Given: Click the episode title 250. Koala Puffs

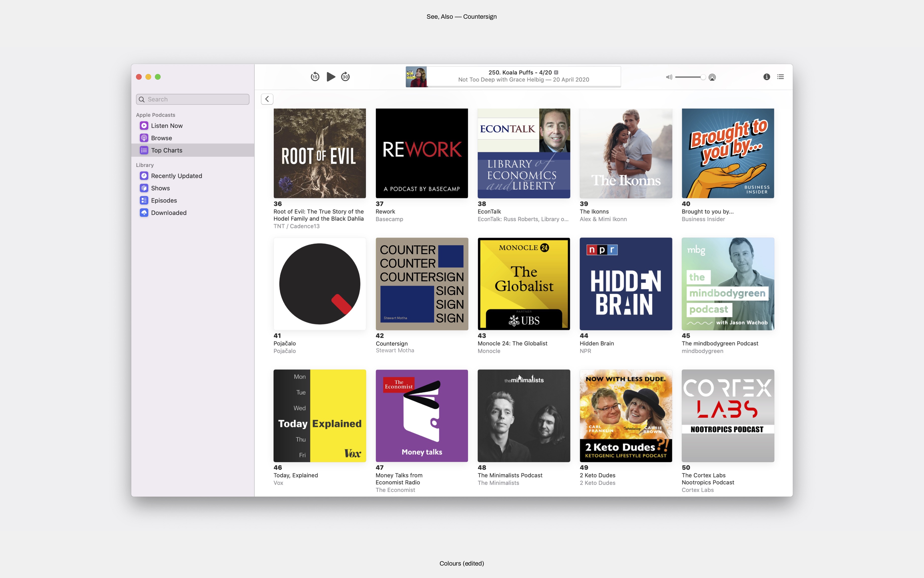Looking at the screenshot, I should tap(520, 72).
